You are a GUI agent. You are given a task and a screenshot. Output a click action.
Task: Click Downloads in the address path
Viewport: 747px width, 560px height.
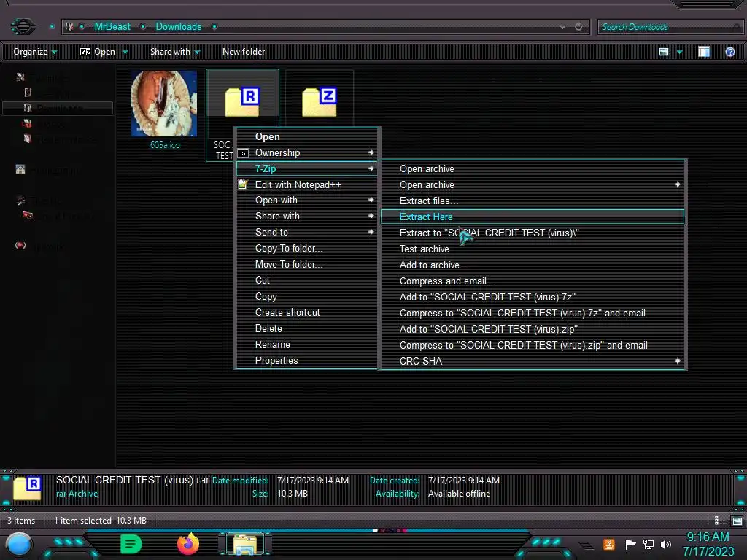pyautogui.click(x=179, y=27)
